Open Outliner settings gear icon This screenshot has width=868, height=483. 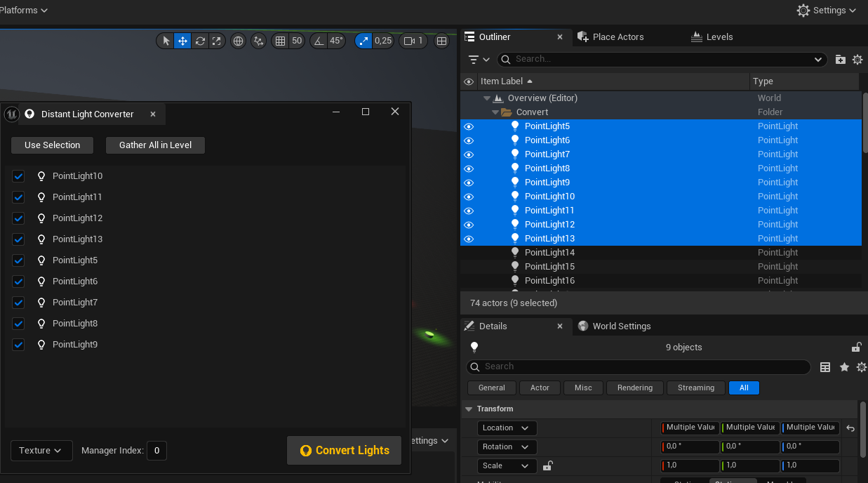857,60
